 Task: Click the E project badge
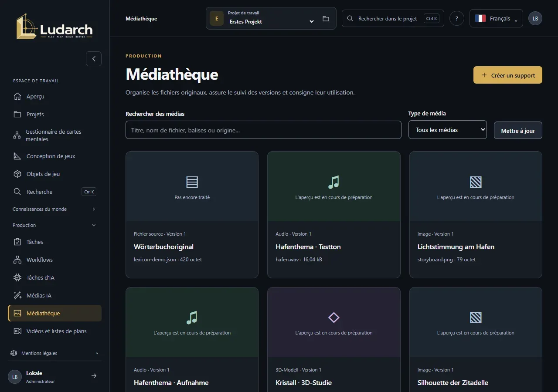(x=217, y=19)
